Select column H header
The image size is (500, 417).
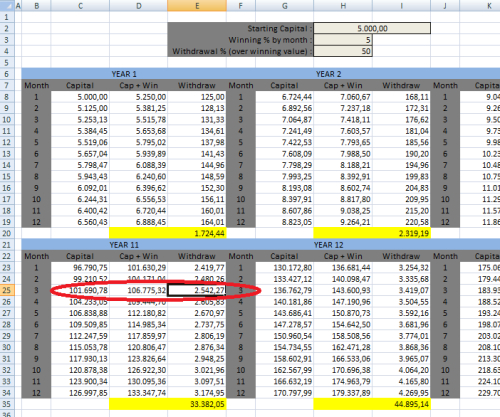click(343, 6)
